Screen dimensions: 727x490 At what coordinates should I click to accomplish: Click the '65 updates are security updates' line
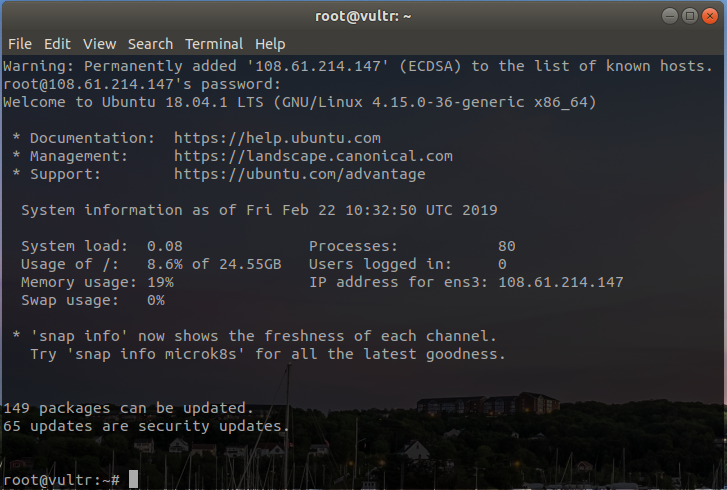(x=147, y=426)
